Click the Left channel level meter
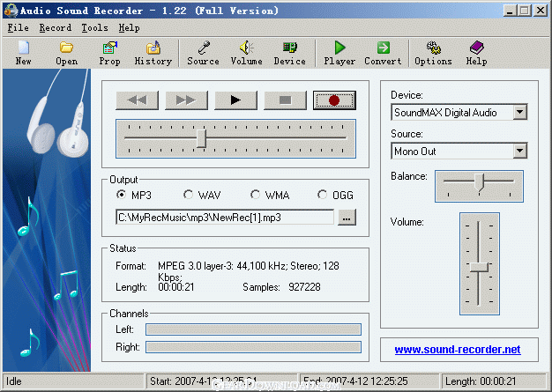This screenshot has height=392, width=552. point(253,329)
